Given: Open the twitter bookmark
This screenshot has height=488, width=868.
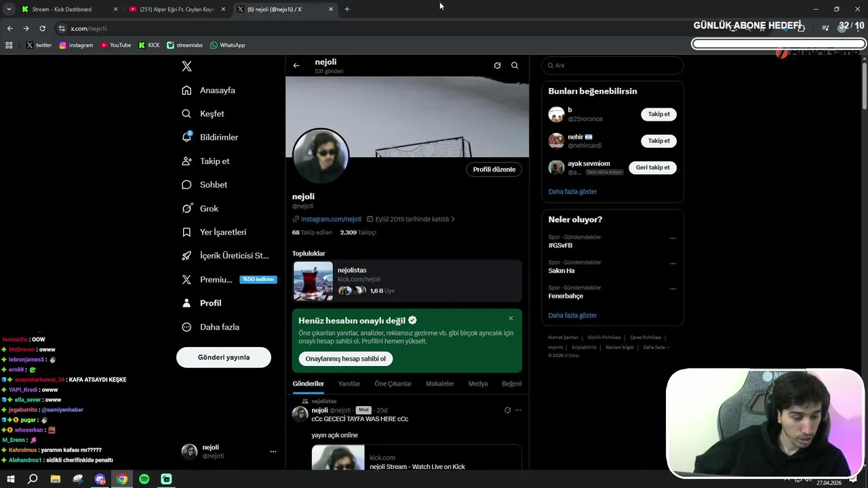Looking at the screenshot, I should tap(39, 45).
